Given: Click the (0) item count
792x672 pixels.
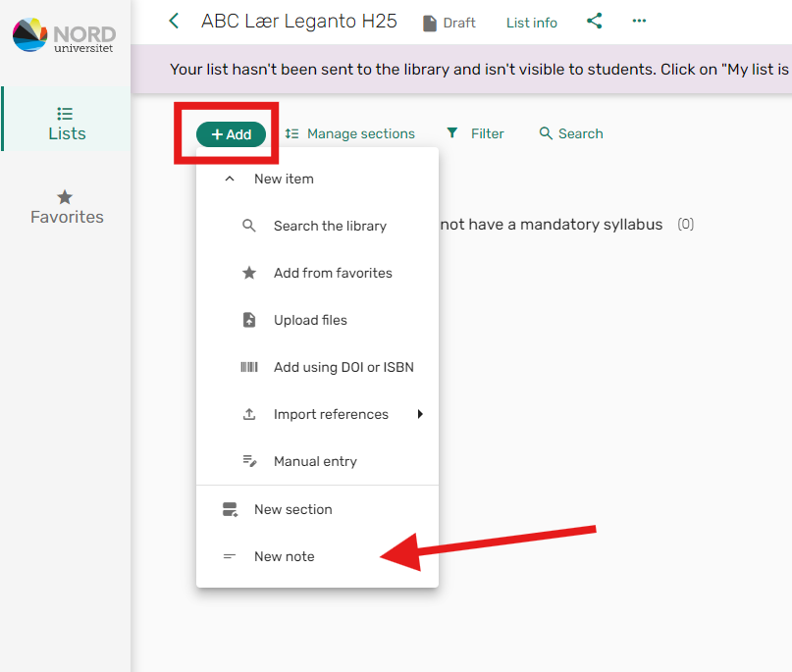Looking at the screenshot, I should (685, 225).
